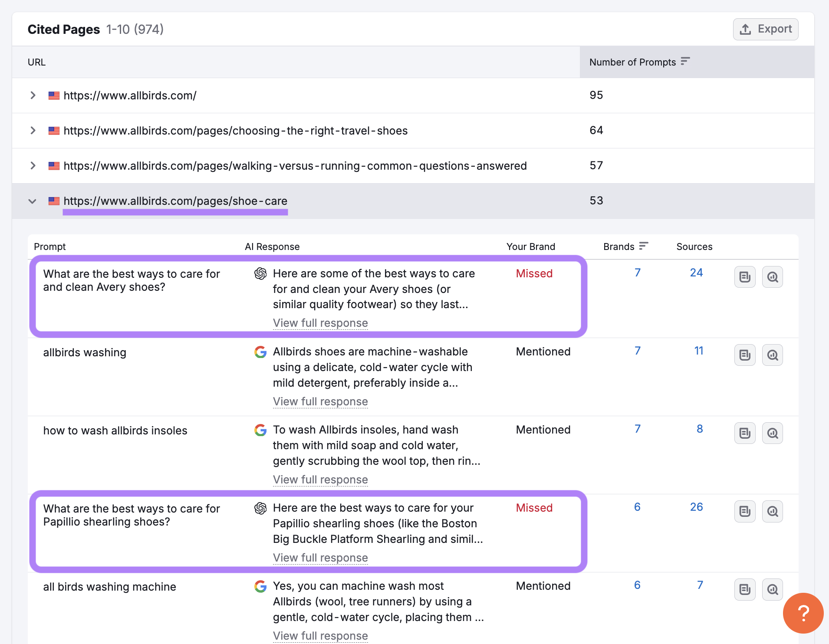Sort by Number of Prompts column
Image resolution: width=829 pixels, height=644 pixels.
click(x=685, y=62)
